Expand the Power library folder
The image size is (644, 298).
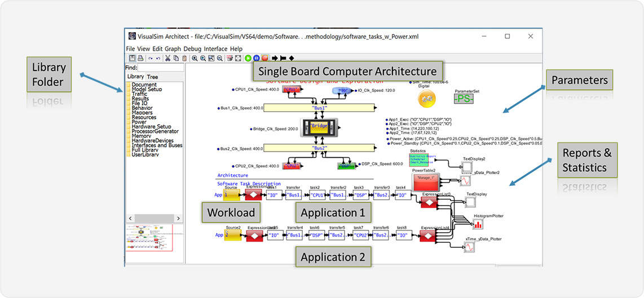tap(136, 122)
